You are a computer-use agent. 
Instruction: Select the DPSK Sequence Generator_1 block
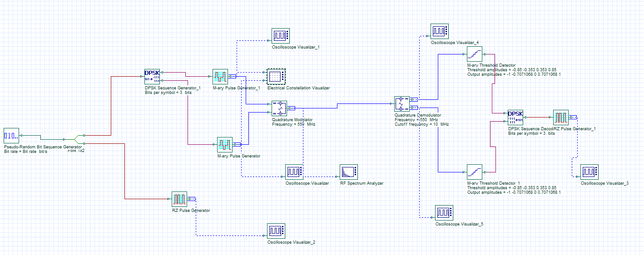pyautogui.click(x=152, y=76)
